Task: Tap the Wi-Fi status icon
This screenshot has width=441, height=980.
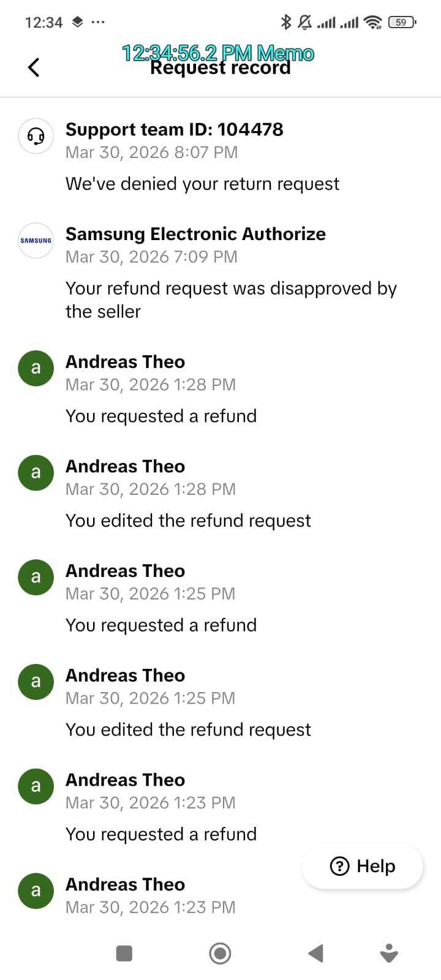Action: tap(372, 23)
